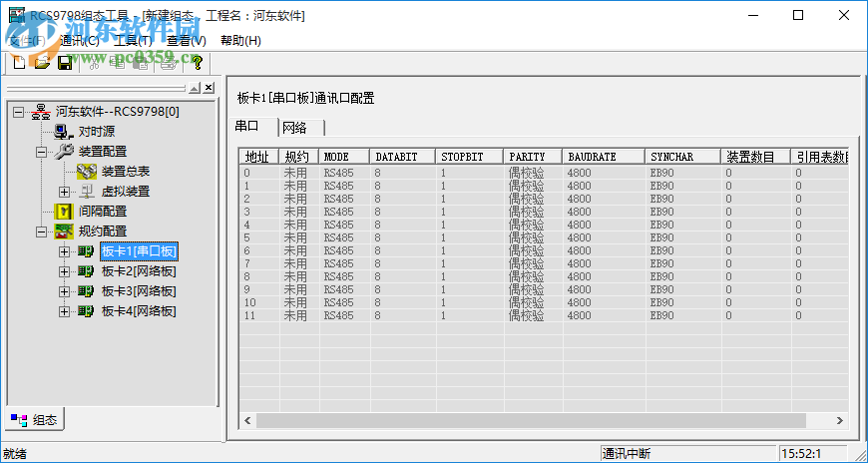
Task: Select table row with address 0
Action: coord(544,173)
